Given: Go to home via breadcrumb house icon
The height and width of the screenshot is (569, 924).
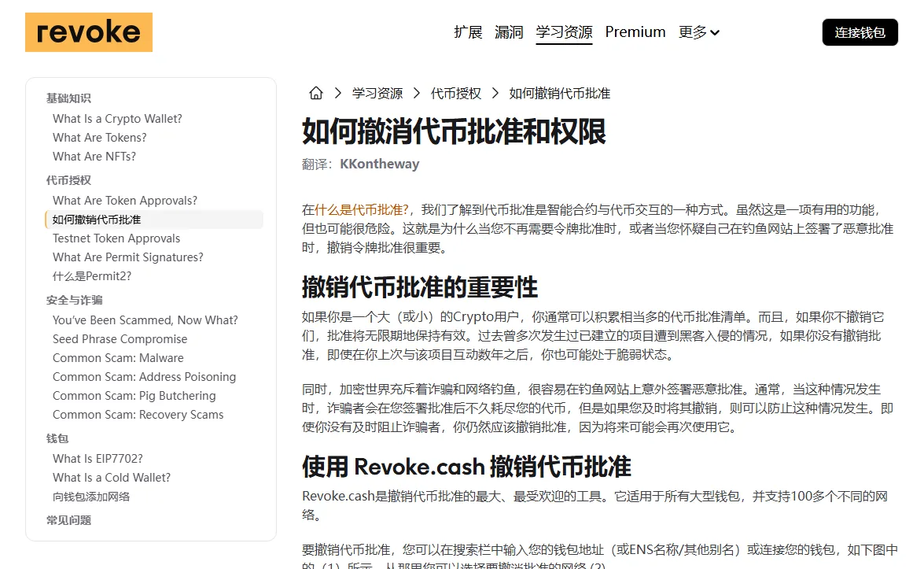Looking at the screenshot, I should [x=316, y=93].
